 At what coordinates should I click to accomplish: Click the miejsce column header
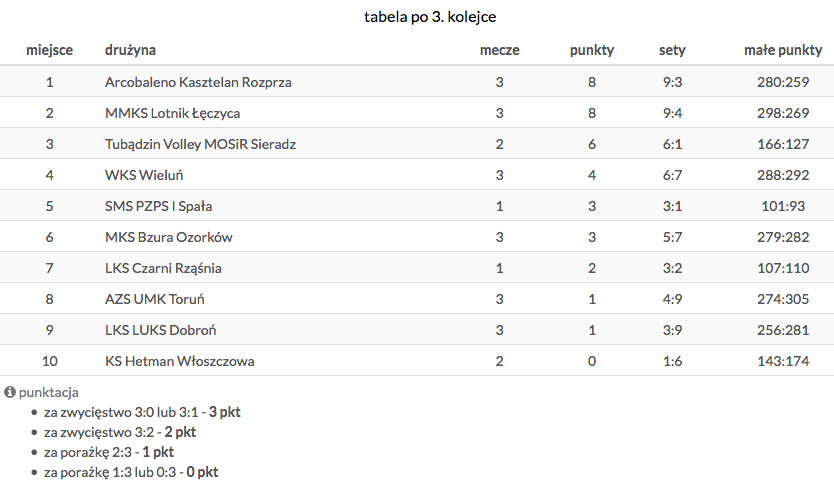click(x=49, y=50)
